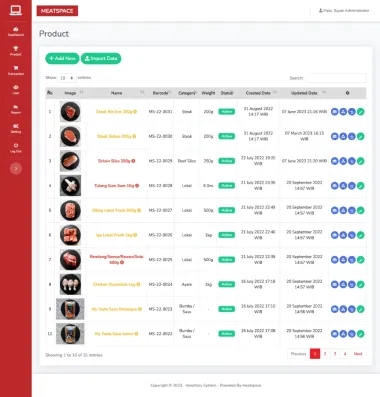This screenshot has height=397, width=380.
Task: Click the My Taste Saus Barbeque thumbnail
Action: point(70,309)
